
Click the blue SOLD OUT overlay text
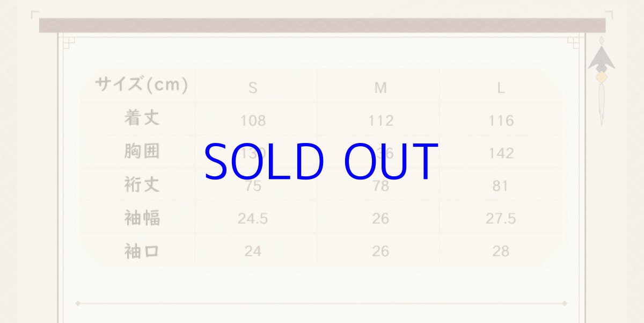321,161
